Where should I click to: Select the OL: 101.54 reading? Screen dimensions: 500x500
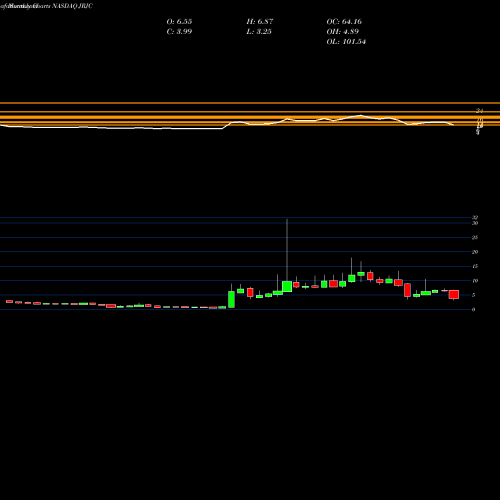click(346, 42)
